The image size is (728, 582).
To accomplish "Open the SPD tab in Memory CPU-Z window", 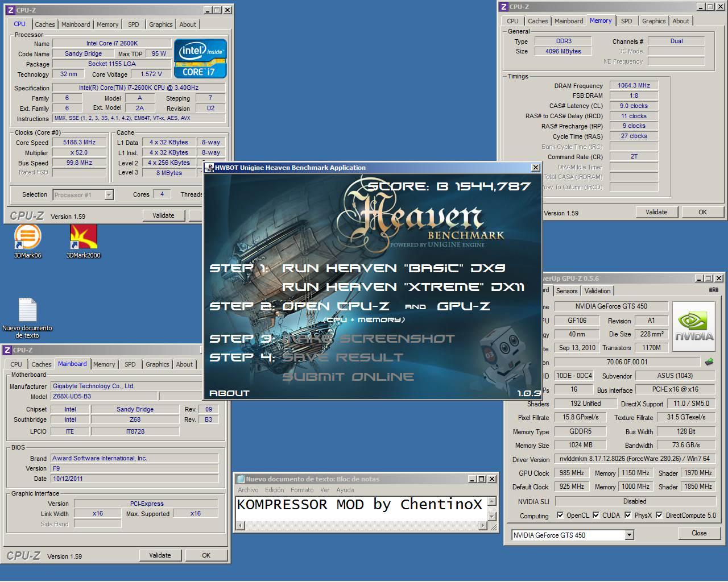I will (626, 21).
